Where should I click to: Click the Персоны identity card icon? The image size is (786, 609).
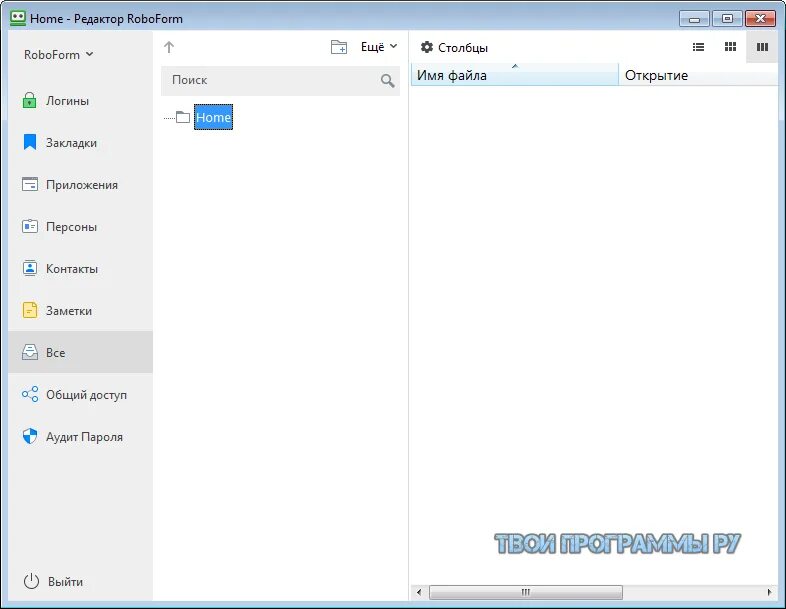30,227
